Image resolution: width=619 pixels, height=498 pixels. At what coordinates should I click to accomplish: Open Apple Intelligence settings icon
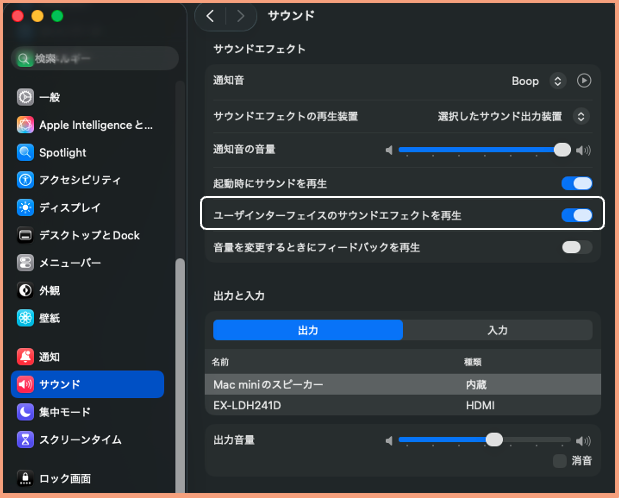pos(26,125)
